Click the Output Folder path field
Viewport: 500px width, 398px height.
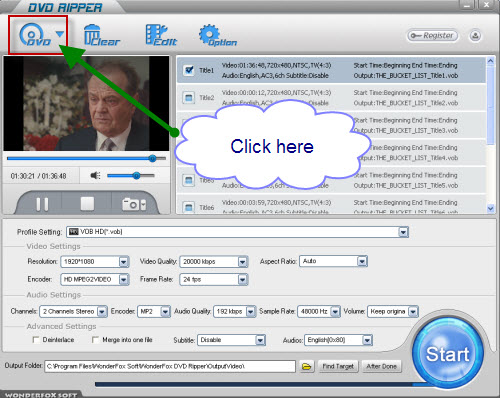coord(170,366)
